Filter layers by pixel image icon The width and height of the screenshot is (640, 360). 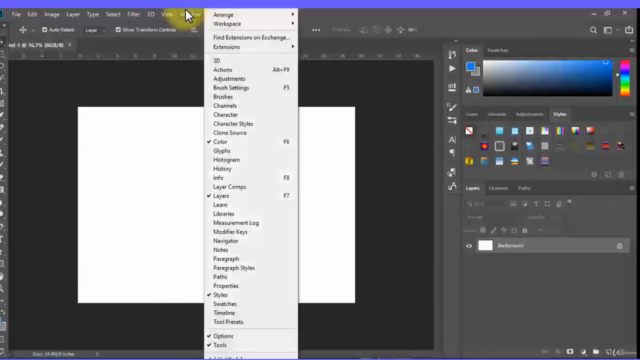513,204
